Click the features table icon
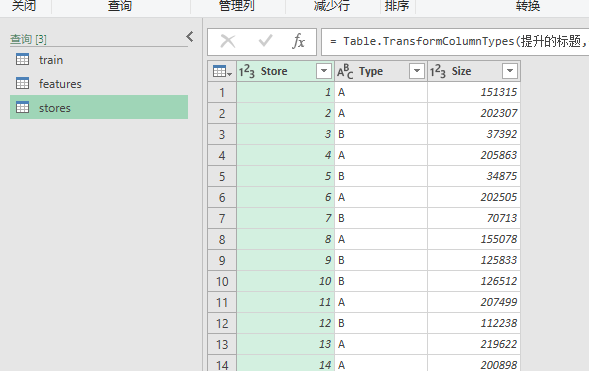 [x=22, y=83]
